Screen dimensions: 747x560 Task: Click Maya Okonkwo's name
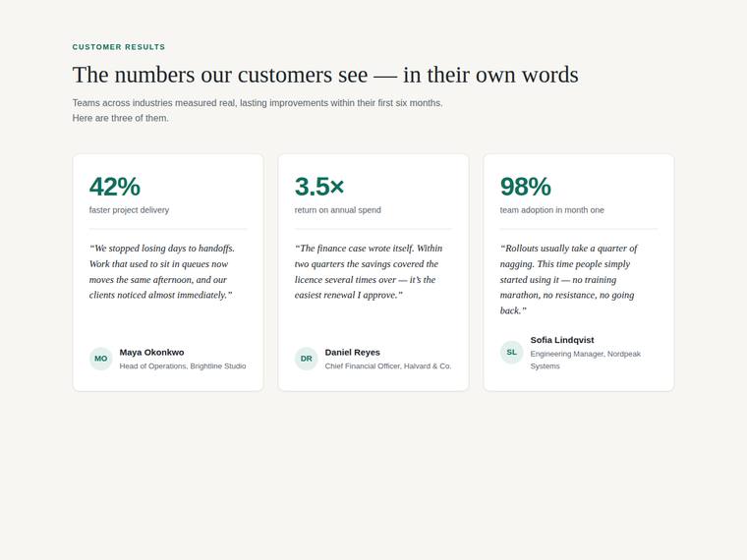(x=151, y=353)
